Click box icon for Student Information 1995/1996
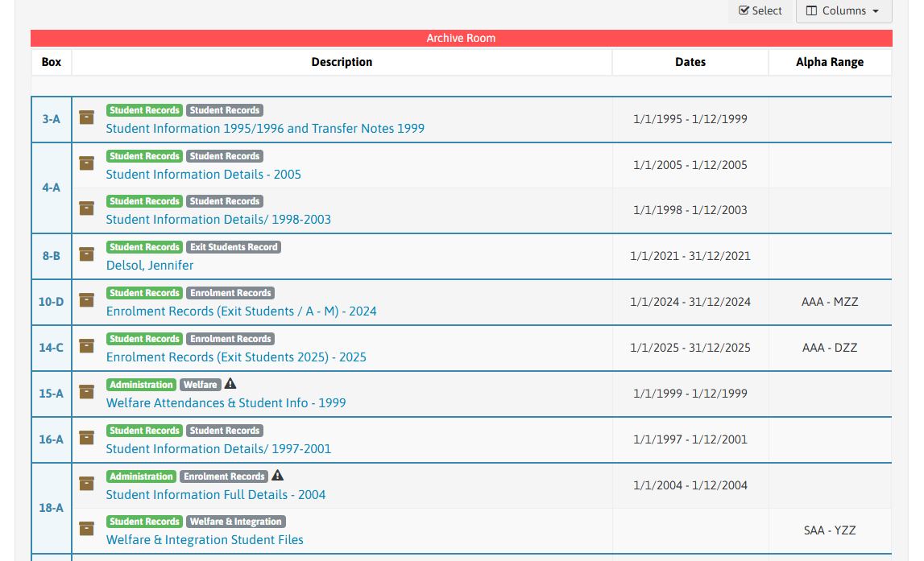Viewport: 924px width, 561px height. [87, 118]
